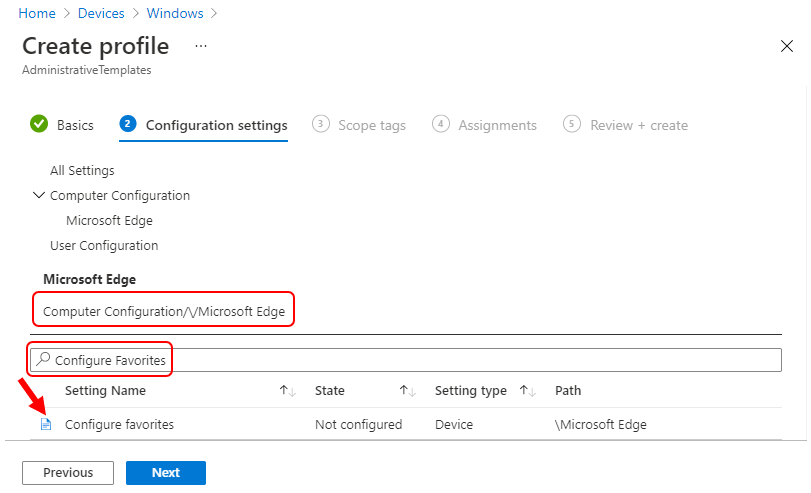Sort by Setting Name arrows
Screen dimensions: 811x493
288,391
